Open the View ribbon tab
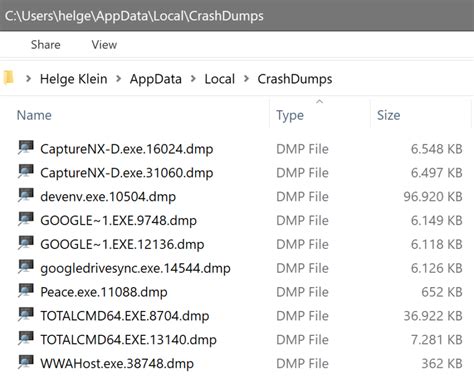Screen dimensions: 474x384 (104, 45)
